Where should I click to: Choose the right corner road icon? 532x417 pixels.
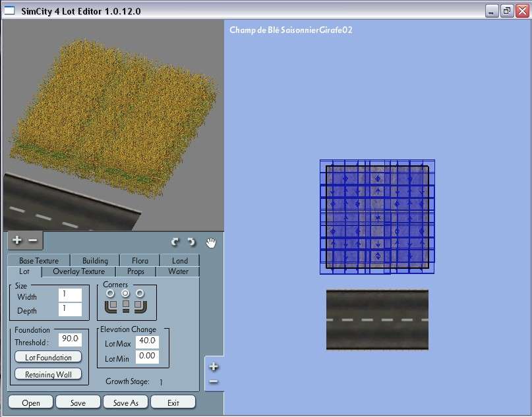pos(140,306)
